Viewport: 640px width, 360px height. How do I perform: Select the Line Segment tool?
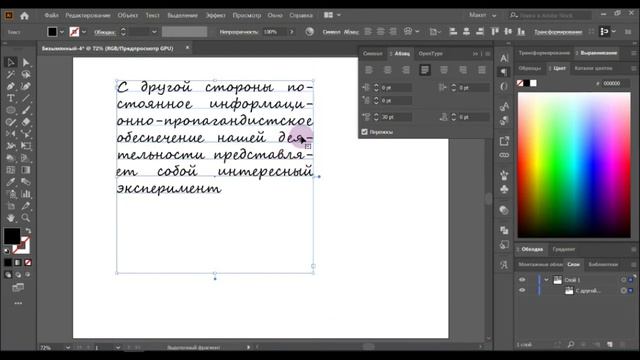[26, 98]
